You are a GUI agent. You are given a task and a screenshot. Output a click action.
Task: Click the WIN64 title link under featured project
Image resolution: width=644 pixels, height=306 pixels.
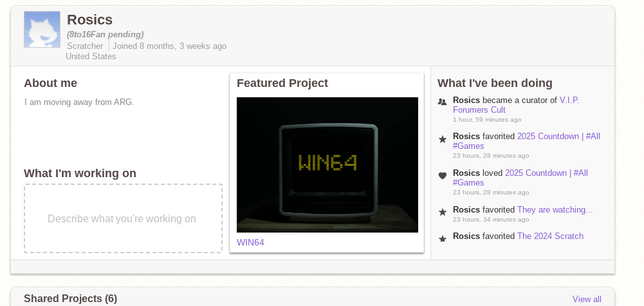click(x=250, y=242)
